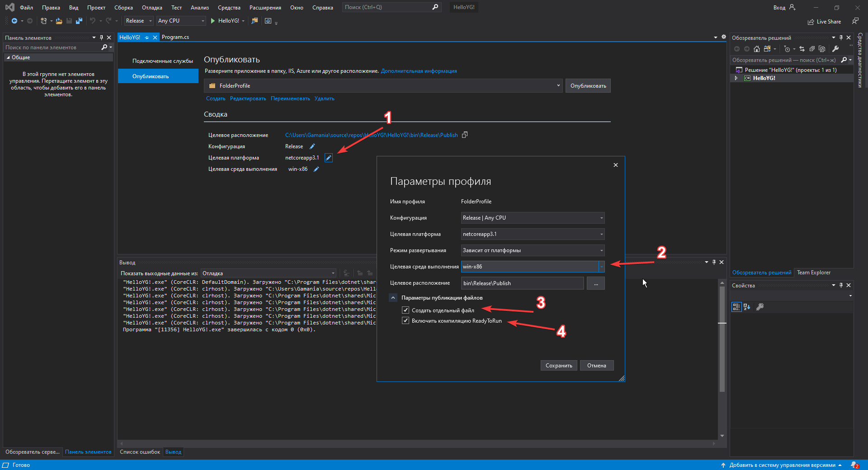Switch to 'Обозреватель серве...' bottom tab
The image size is (868, 470).
pos(32,452)
